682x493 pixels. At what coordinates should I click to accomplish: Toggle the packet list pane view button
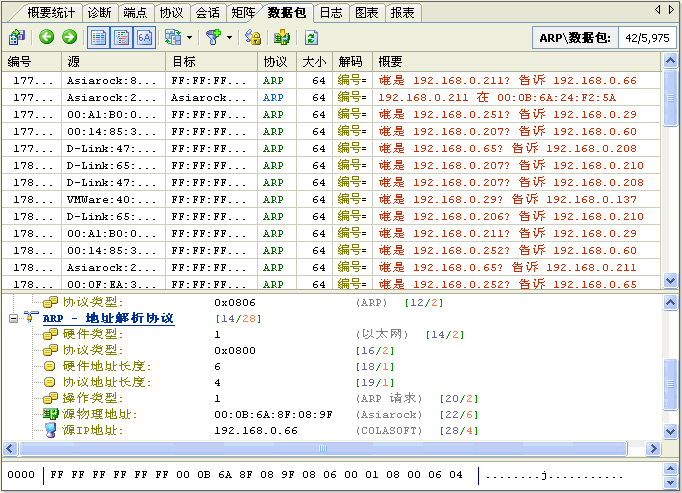point(99,38)
